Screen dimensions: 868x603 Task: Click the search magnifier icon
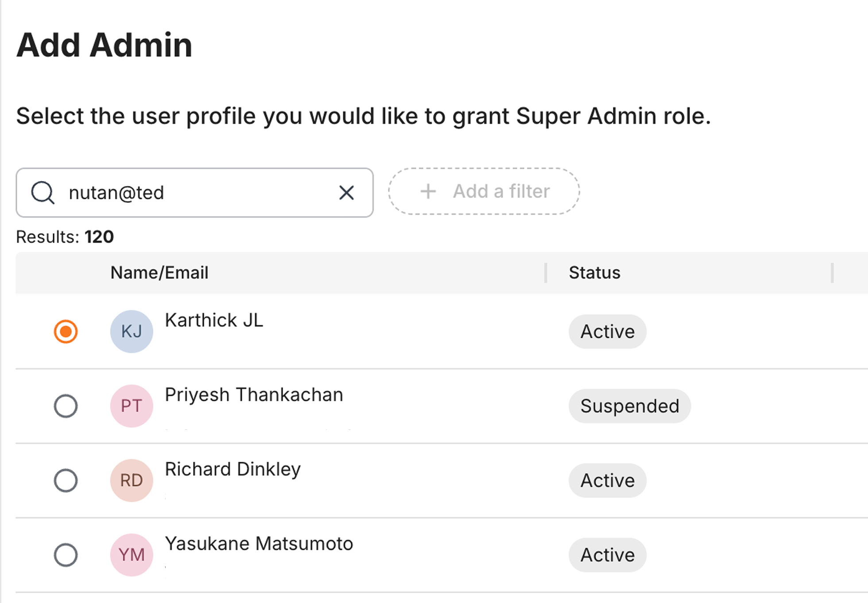tap(43, 193)
